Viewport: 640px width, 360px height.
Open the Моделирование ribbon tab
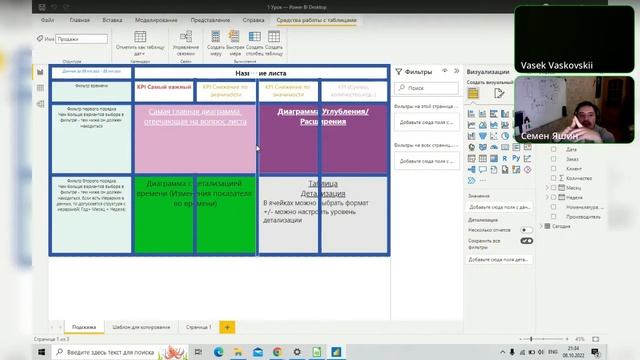pyautogui.click(x=156, y=20)
